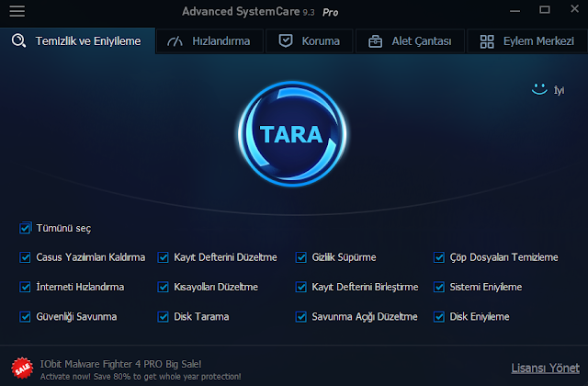Click the smiley face status icon
The width and height of the screenshot is (588, 386).
click(539, 89)
